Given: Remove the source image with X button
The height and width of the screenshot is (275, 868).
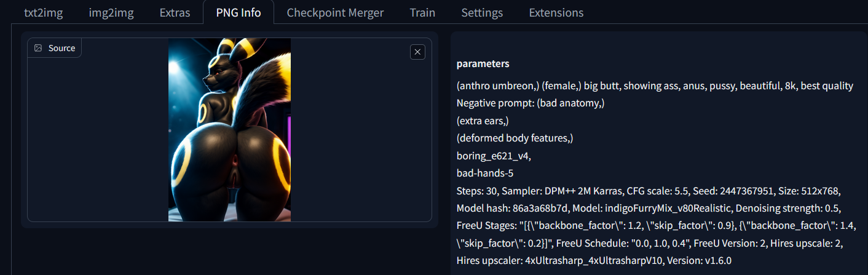Looking at the screenshot, I should click(x=417, y=52).
